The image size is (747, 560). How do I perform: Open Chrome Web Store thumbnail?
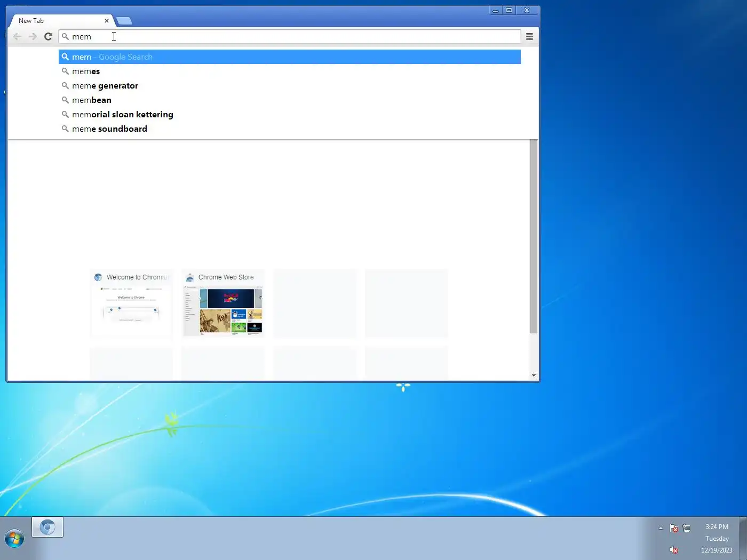pyautogui.click(x=223, y=304)
